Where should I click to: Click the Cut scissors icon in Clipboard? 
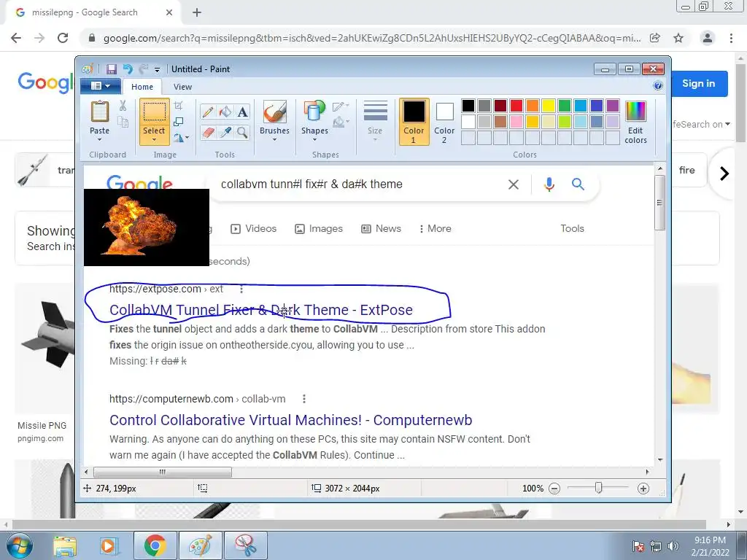click(x=123, y=106)
